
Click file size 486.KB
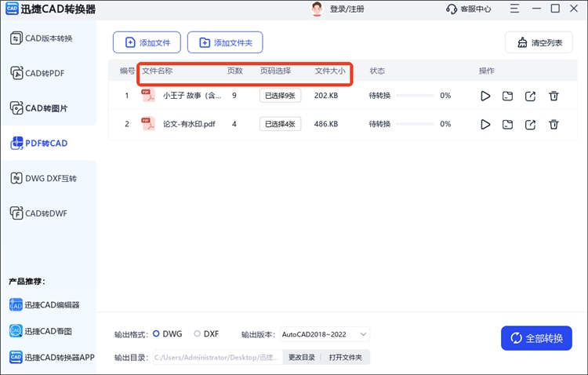coord(326,124)
